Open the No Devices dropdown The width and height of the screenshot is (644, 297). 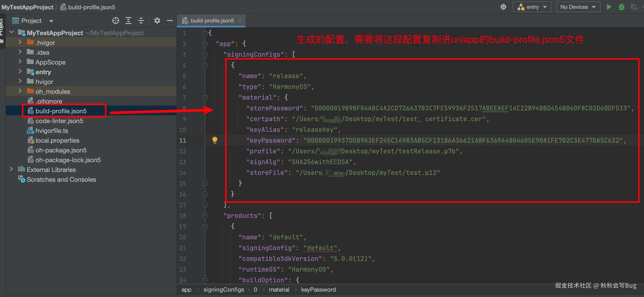pos(578,7)
